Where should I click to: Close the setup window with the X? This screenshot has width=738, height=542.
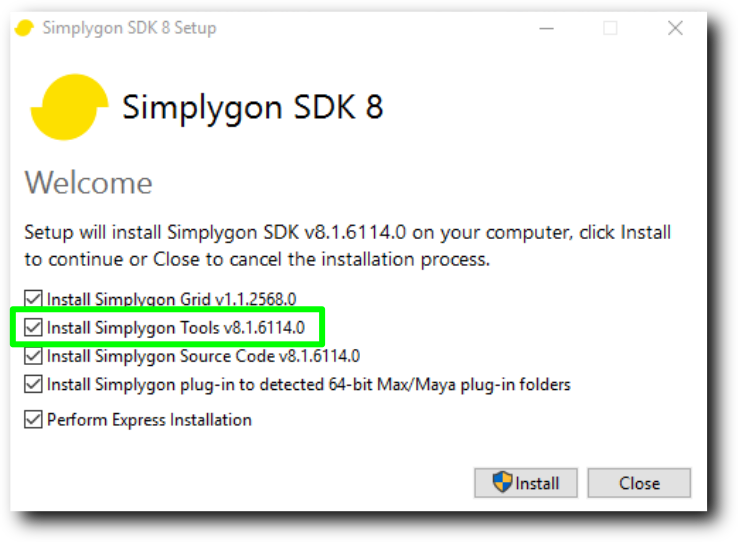[675, 28]
